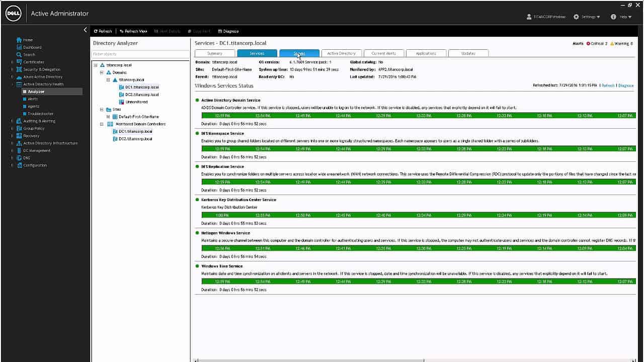Switch to the Current Alerts tab
The width and height of the screenshot is (644, 362).
tap(383, 53)
